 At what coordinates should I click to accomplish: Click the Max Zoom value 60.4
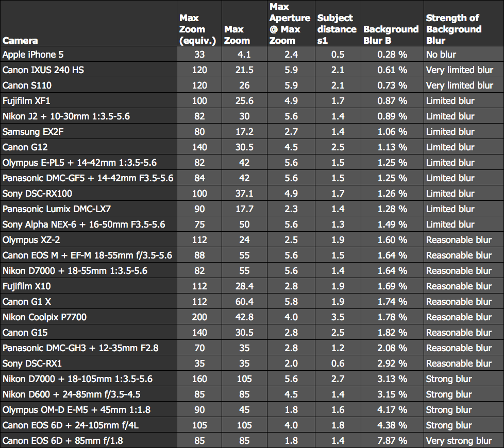tap(244, 301)
